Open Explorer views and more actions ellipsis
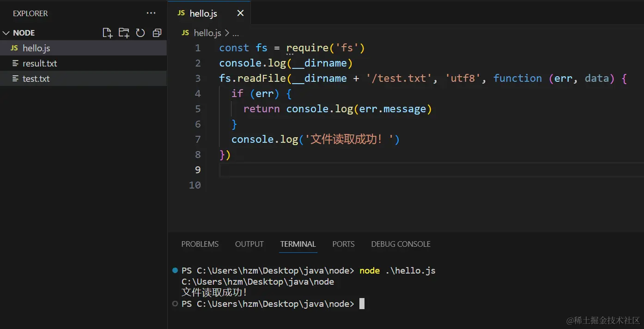 pos(151,13)
